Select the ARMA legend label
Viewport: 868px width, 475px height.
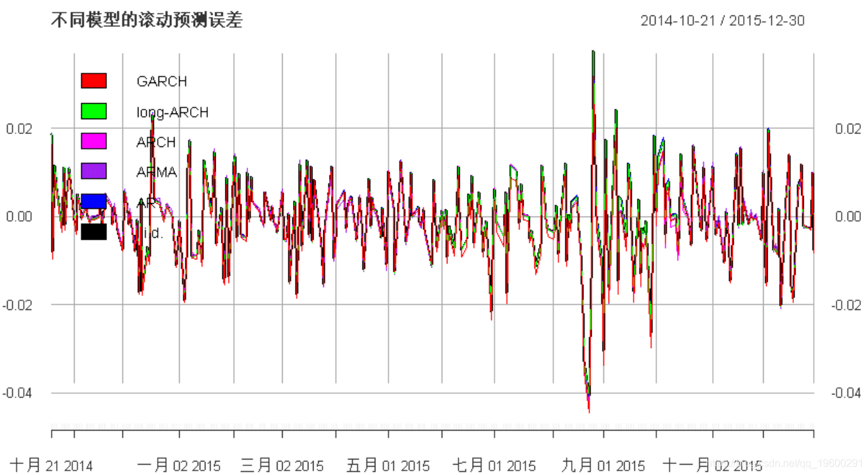[x=156, y=172]
